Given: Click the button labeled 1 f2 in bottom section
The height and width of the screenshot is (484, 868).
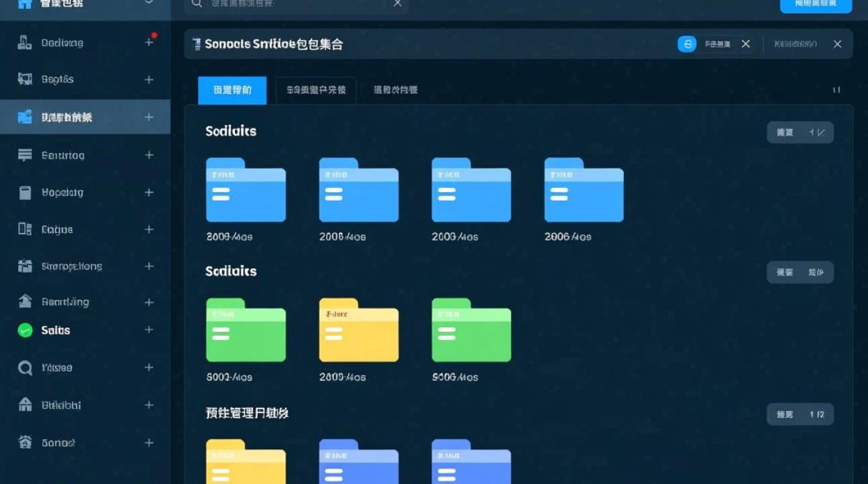Looking at the screenshot, I should (800, 414).
